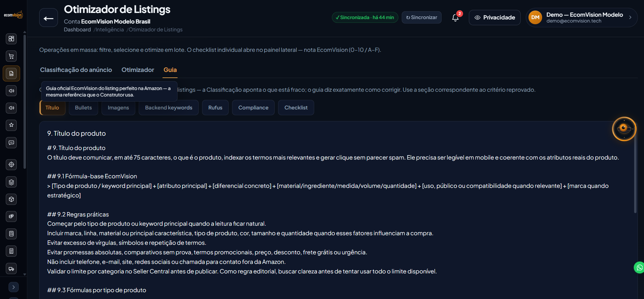
Task: Open the orange assistant orb button
Action: pyautogui.click(x=624, y=129)
